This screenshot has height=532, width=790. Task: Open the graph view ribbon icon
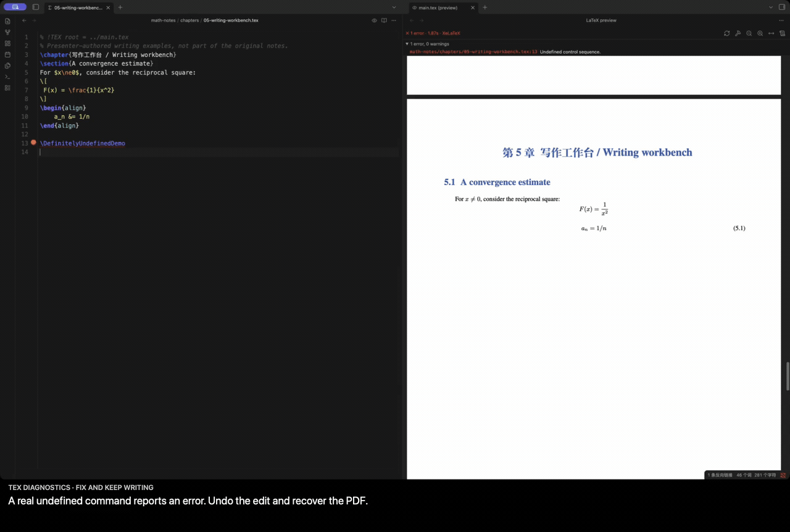point(7,32)
